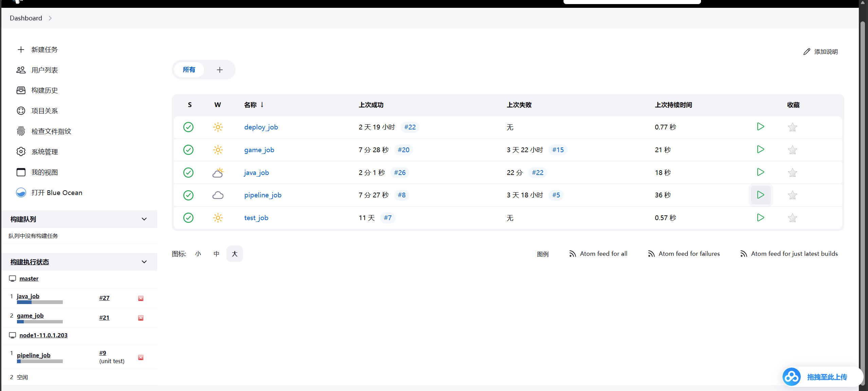Open My Views (我的视图) sidebar item
The width and height of the screenshot is (868, 391).
37,172
